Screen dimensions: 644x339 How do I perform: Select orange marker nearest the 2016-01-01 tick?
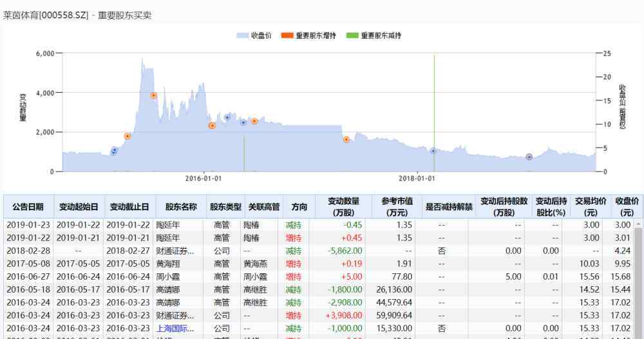coord(212,126)
